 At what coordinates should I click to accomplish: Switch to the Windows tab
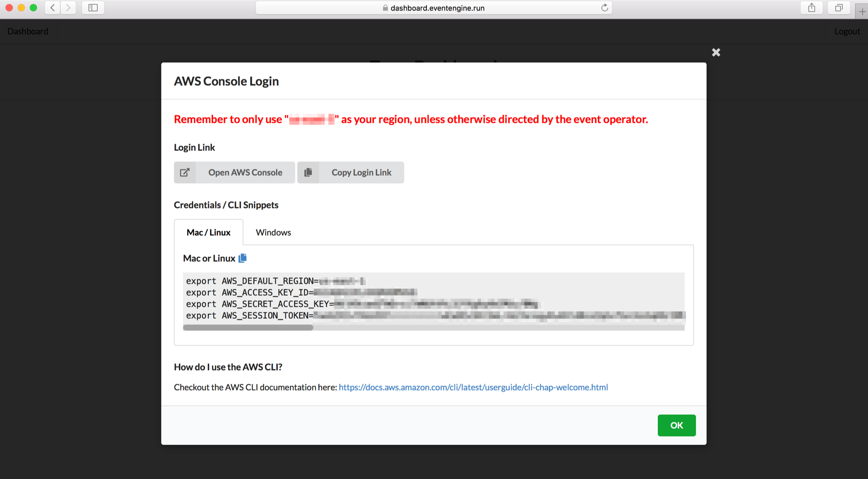pos(273,233)
